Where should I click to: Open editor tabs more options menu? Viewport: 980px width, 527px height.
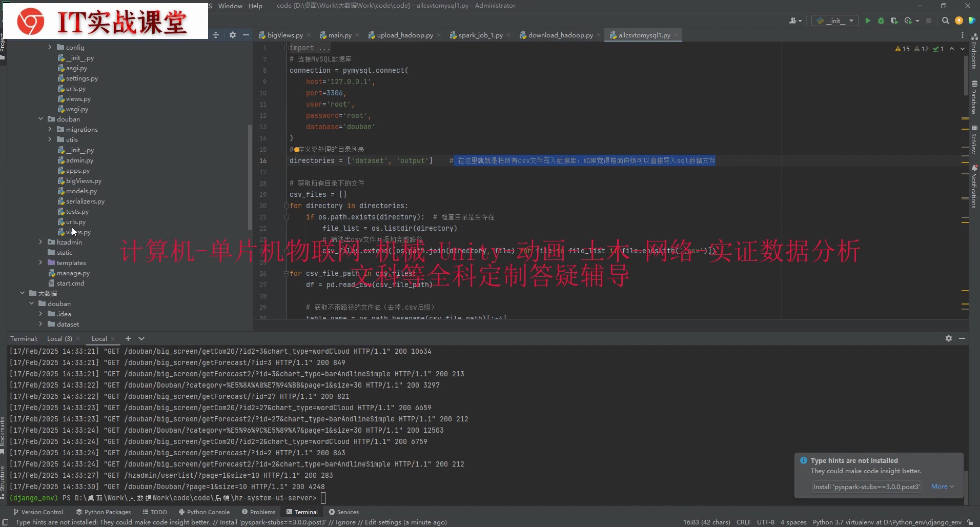(963, 35)
